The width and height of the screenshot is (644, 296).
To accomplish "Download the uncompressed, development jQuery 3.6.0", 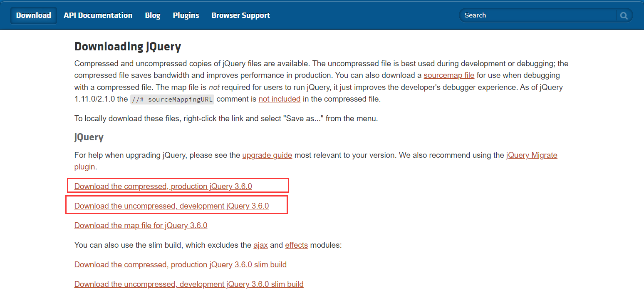I will (171, 206).
